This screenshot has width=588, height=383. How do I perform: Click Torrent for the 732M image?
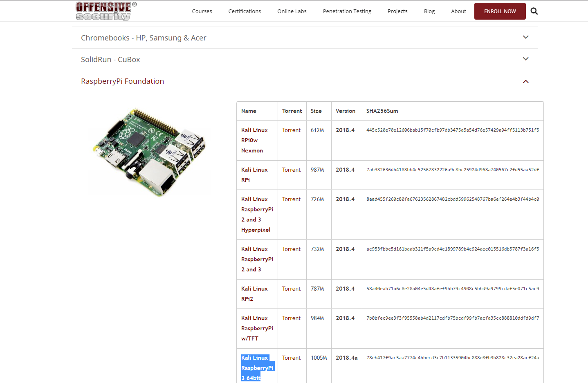[x=291, y=249]
